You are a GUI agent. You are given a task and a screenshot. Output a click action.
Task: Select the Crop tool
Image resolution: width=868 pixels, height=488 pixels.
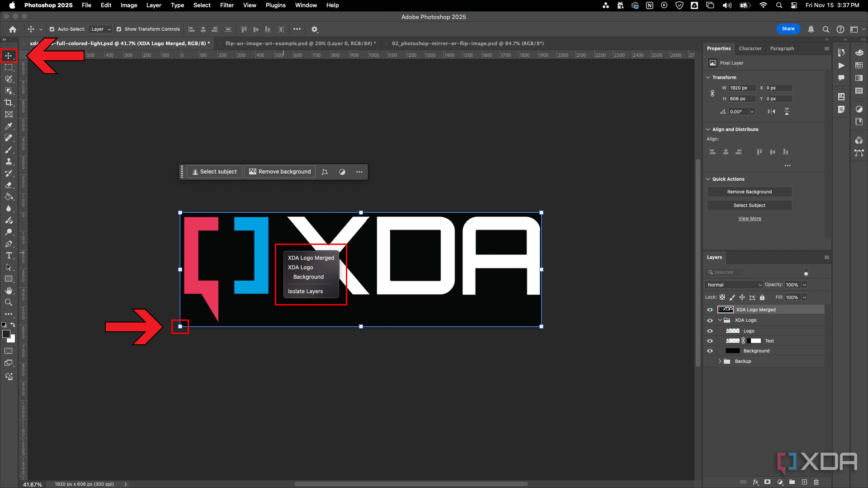pos(9,103)
